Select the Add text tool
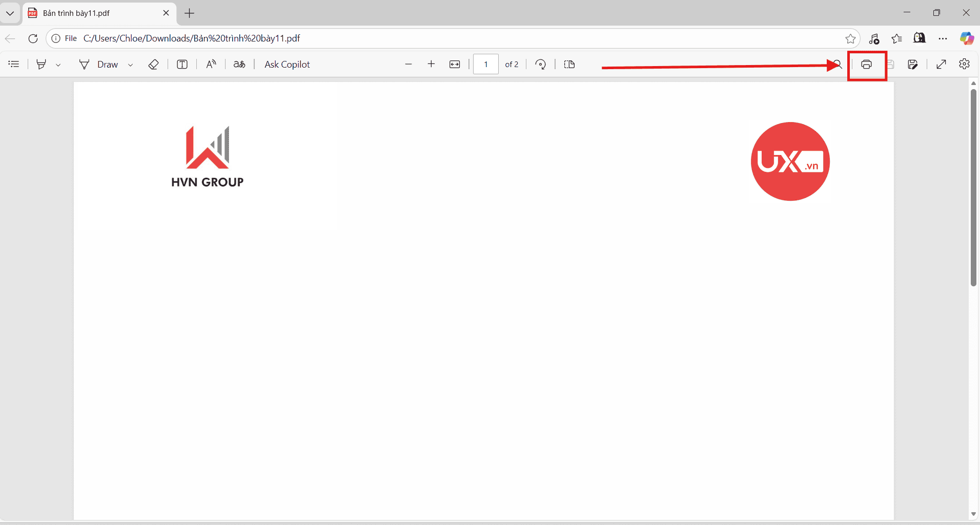The width and height of the screenshot is (980, 525). click(182, 64)
